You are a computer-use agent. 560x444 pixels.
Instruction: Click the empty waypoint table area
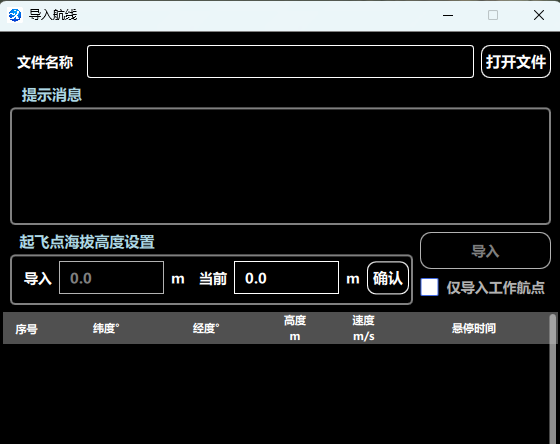(276, 394)
